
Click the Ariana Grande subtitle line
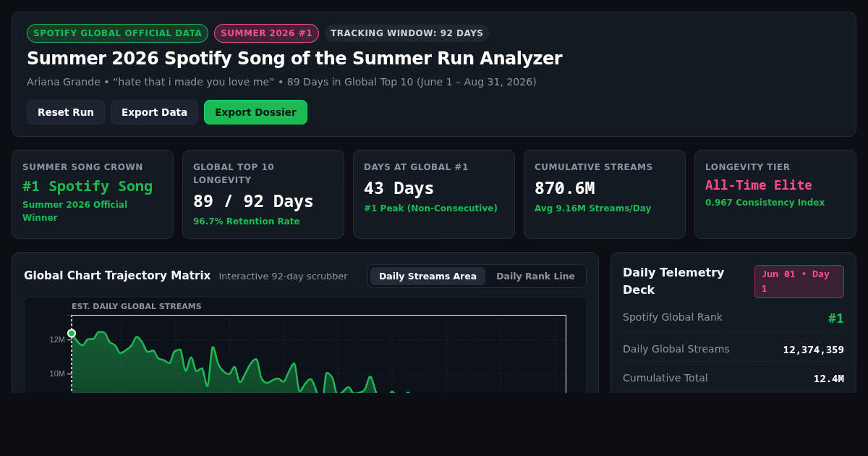(281, 82)
